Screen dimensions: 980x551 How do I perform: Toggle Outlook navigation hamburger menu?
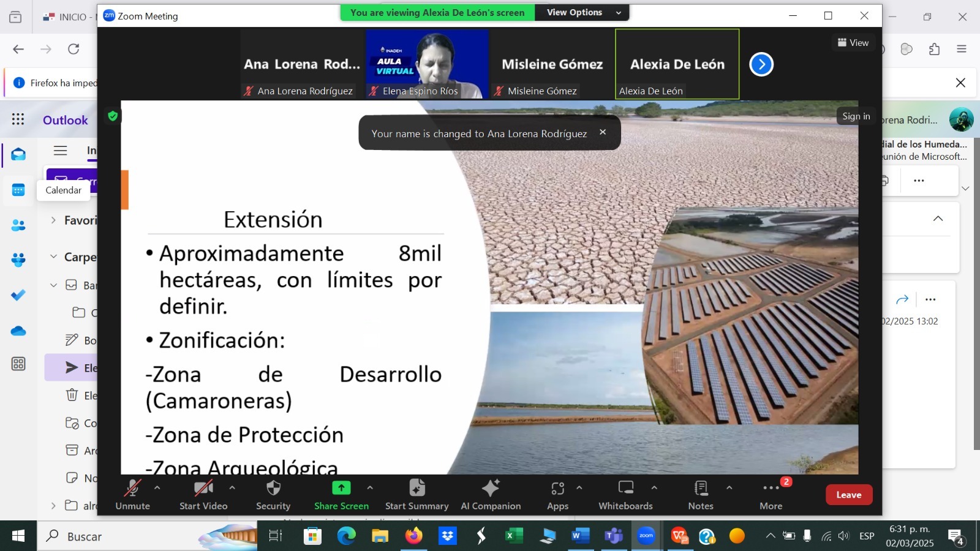pyautogui.click(x=60, y=151)
